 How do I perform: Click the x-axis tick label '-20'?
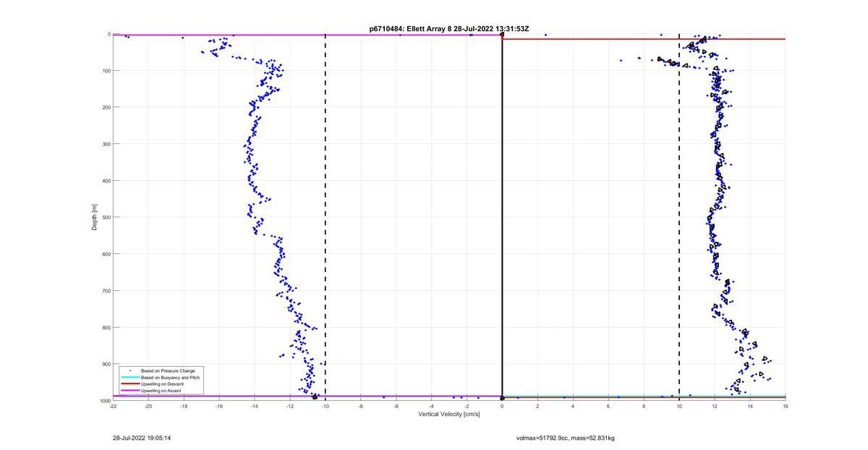click(148, 406)
